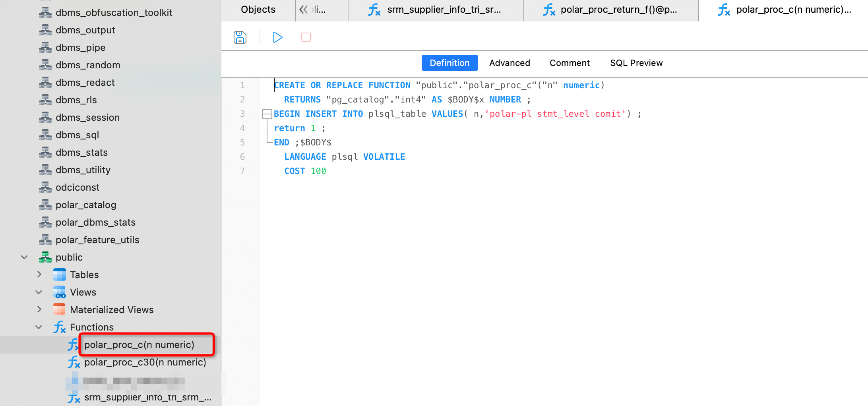Click the 'polar-pl stmt_level comit' string literal
The width and height of the screenshot is (868, 406).
pos(555,114)
